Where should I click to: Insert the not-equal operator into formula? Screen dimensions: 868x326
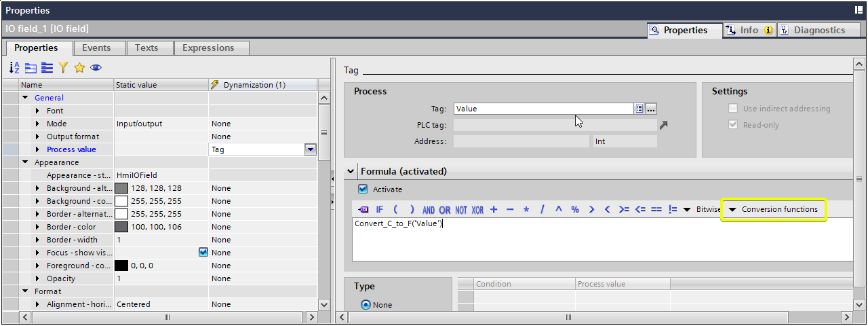coord(673,209)
